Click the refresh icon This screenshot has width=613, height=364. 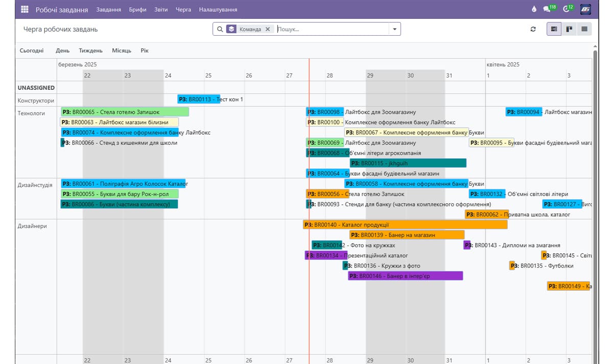pos(533,29)
